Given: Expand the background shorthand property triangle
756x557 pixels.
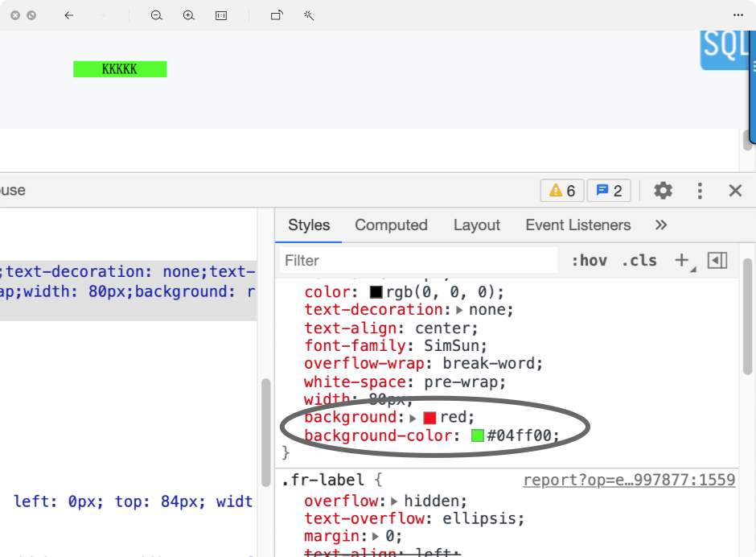Looking at the screenshot, I should coord(413,418).
